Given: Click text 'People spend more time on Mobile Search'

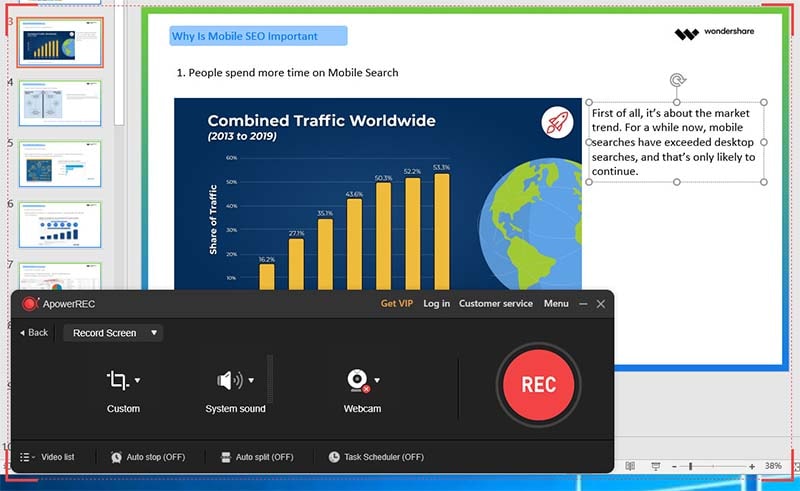Looking at the screenshot, I should (x=293, y=72).
